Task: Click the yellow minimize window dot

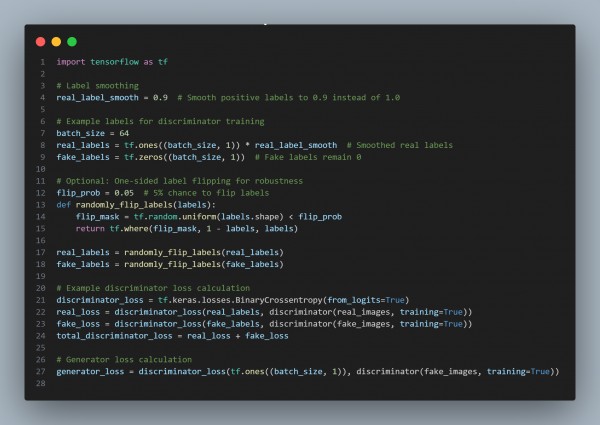Action: [56, 42]
